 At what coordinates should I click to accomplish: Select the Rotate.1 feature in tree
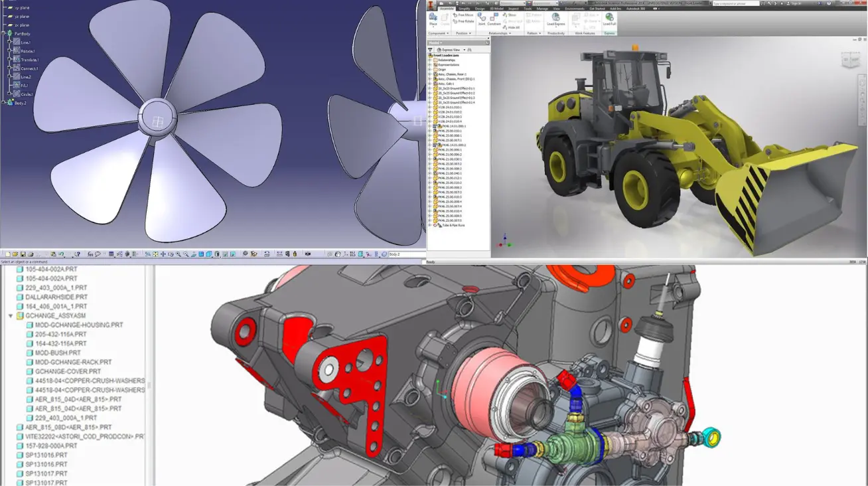28,51
